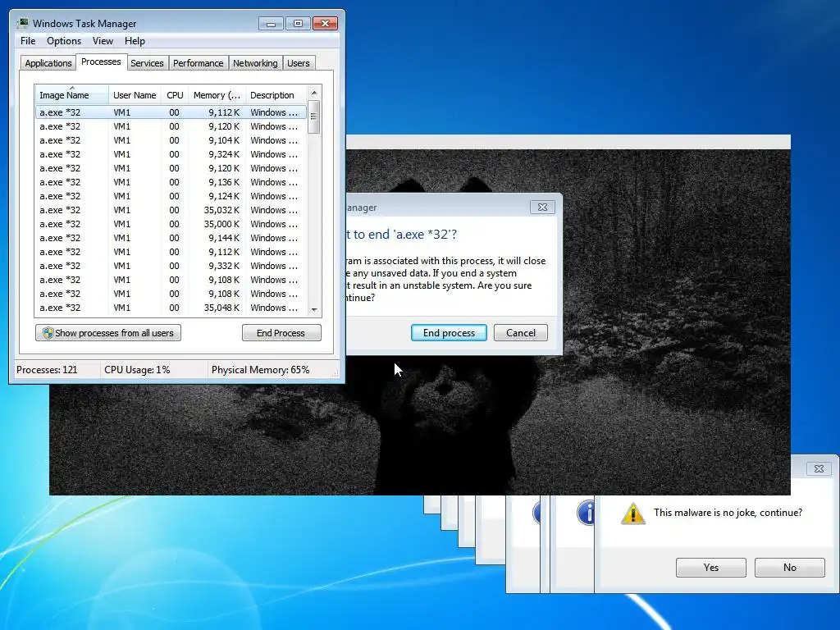Select the a.exe row using 35,032 K
Viewport: 840px width, 630px height.
(x=171, y=210)
